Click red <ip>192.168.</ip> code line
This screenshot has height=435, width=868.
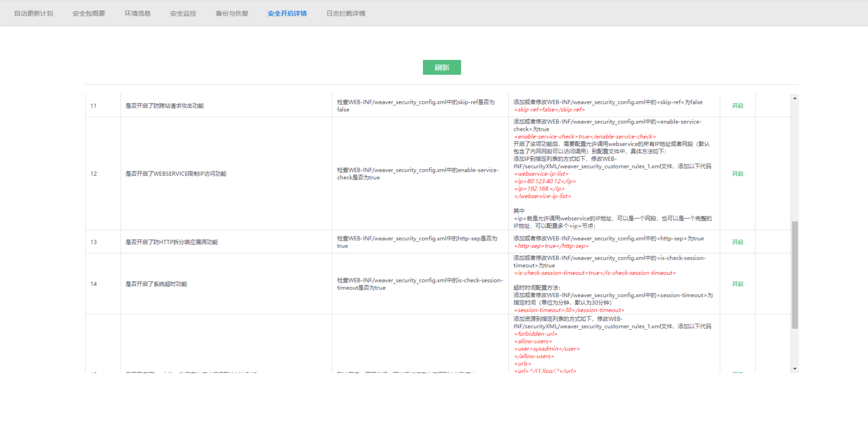pos(539,189)
